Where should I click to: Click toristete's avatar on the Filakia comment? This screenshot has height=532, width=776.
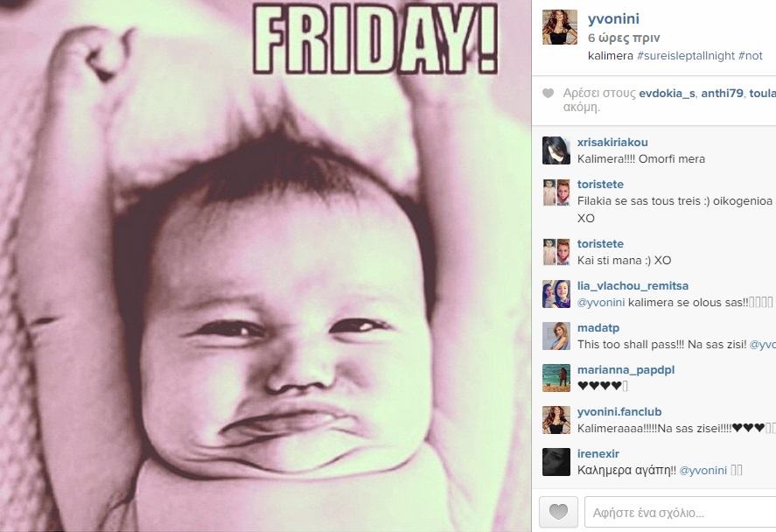556,192
